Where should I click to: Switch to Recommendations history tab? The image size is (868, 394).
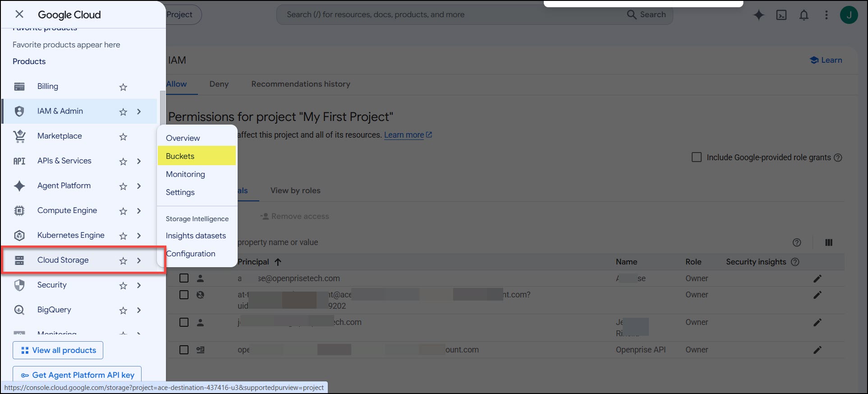[301, 84]
